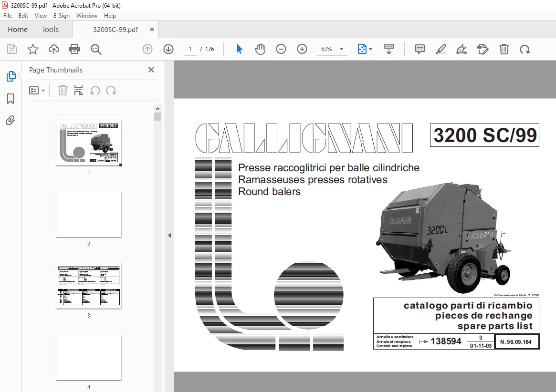Select blank page 4 thumbnail
The width and height of the screenshot is (556, 392).
(x=89, y=357)
